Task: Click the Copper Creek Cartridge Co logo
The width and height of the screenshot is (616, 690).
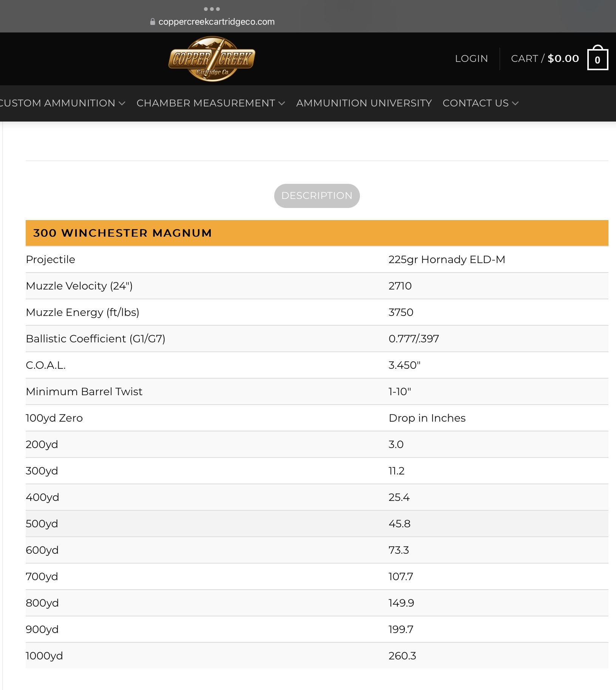Action: pos(212,59)
